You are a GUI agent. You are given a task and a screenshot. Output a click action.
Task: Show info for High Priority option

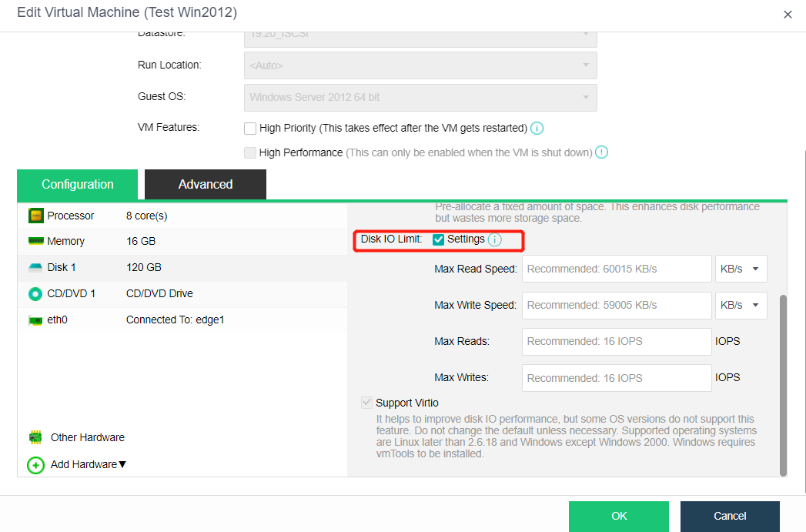(537, 128)
